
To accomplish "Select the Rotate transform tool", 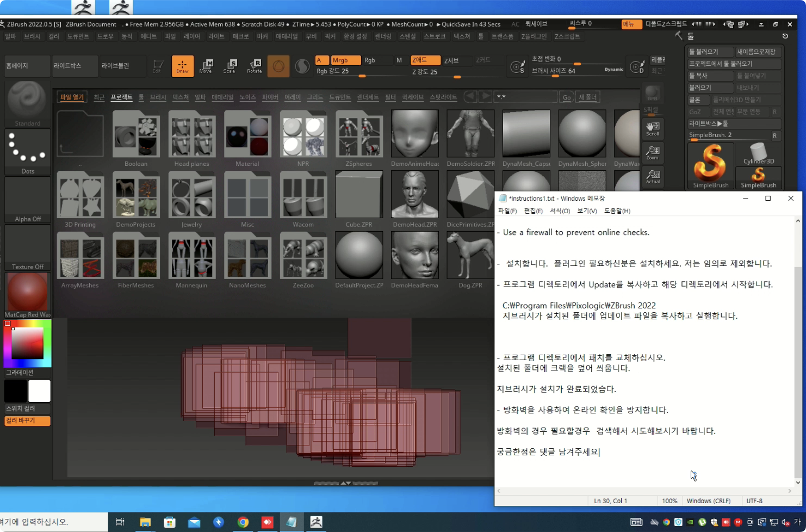I will [254, 66].
